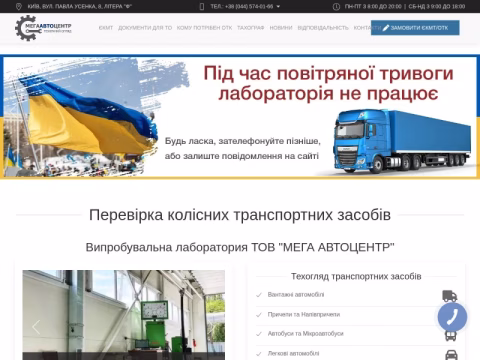Open the ЄКМТ menu item
This screenshot has width=480, height=360.
pos(106,28)
